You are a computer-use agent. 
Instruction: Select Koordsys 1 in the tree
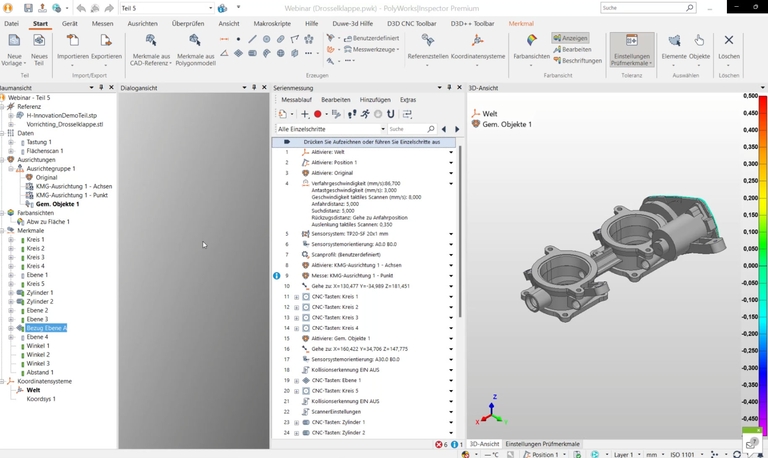41,399
